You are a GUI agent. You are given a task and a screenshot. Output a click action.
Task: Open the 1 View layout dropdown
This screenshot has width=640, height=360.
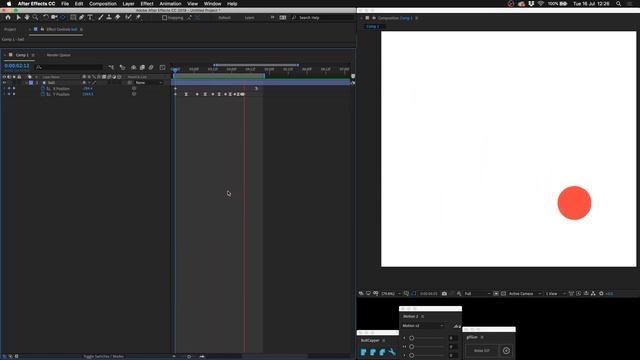coord(556,293)
